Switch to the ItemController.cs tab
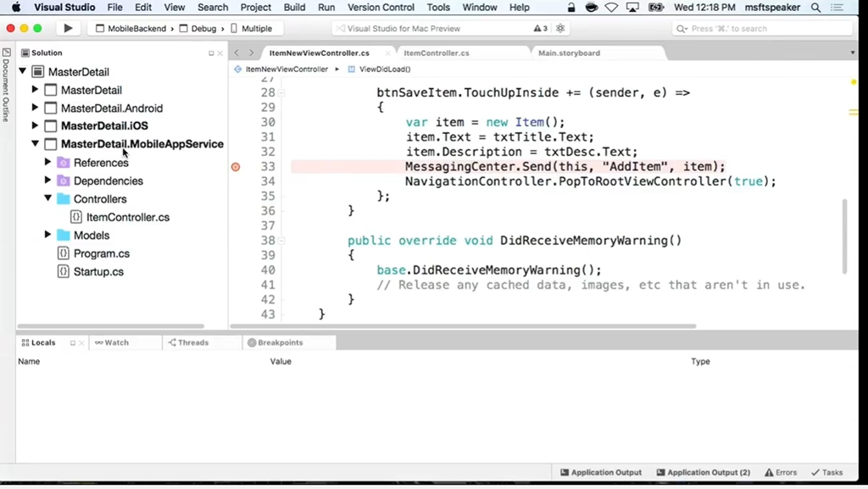This screenshot has height=489, width=868. pos(436,53)
